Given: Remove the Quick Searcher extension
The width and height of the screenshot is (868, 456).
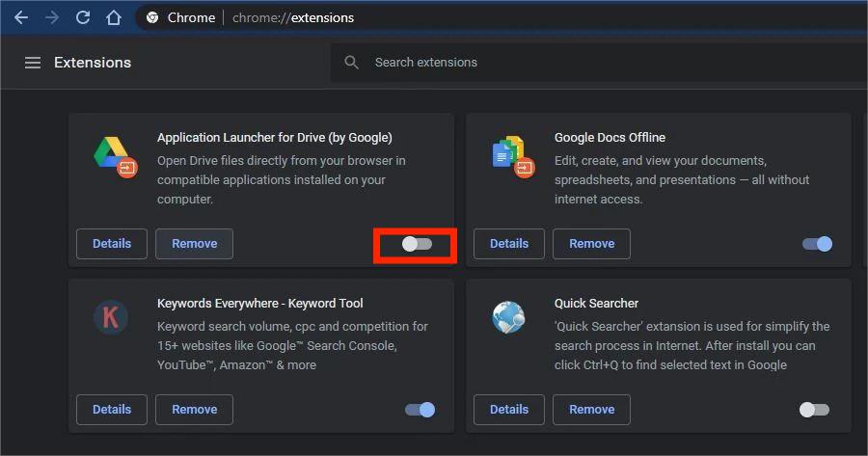Looking at the screenshot, I should click(592, 410).
